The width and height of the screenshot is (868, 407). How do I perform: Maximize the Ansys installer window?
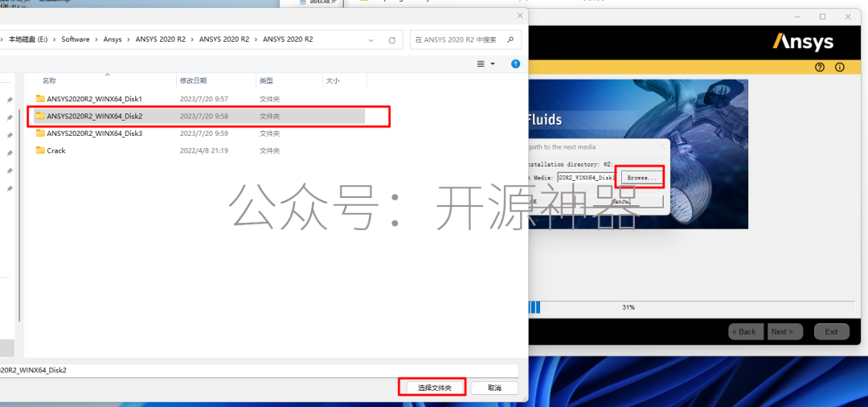823,17
